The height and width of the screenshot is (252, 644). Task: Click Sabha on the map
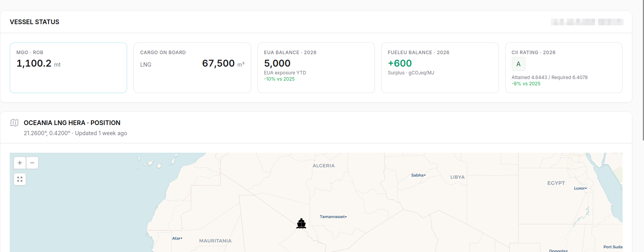coord(418,175)
